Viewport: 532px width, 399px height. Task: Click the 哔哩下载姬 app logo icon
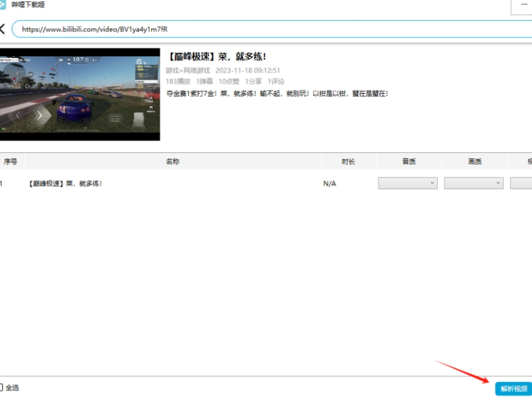pos(3,5)
